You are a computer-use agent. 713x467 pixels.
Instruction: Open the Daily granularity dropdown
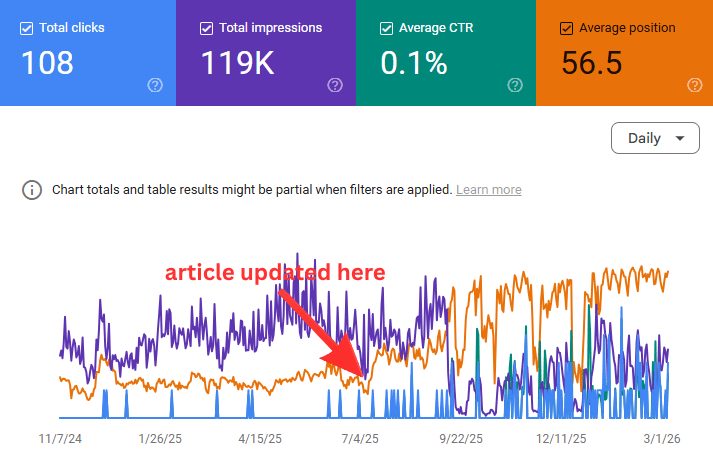click(x=655, y=138)
